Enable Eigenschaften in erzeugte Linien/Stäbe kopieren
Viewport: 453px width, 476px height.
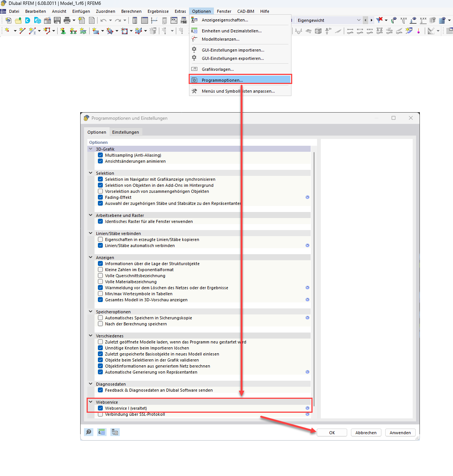[x=101, y=240]
